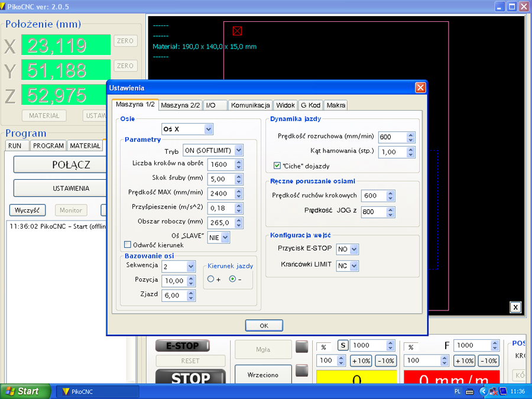Close the Ustawienia dialog
The image size is (532, 399).
click(x=420, y=88)
